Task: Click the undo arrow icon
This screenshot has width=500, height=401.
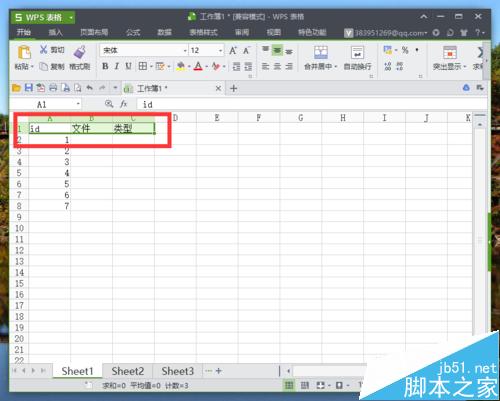Action: pyautogui.click(x=89, y=88)
